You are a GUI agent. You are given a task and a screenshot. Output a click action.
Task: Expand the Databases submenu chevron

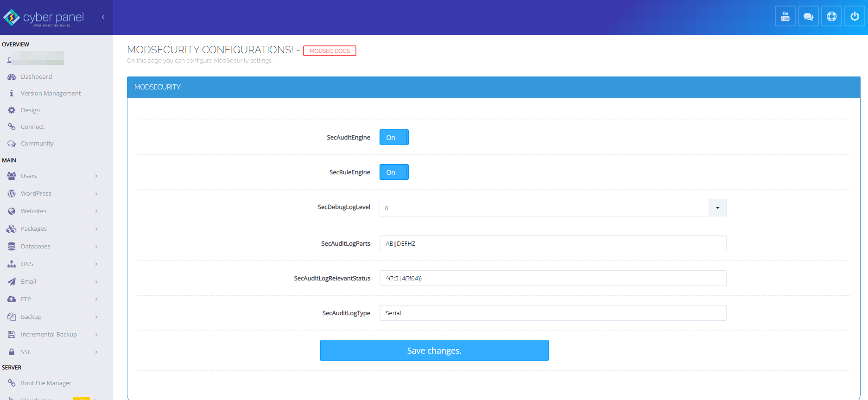[96, 247]
